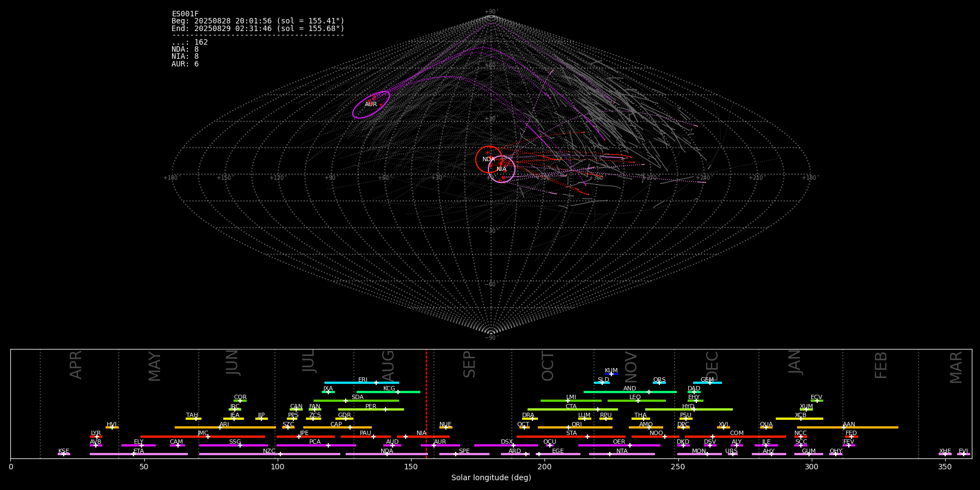Click the JMC shower label in timeline
The width and height of the screenshot is (980, 490).
pos(203,433)
